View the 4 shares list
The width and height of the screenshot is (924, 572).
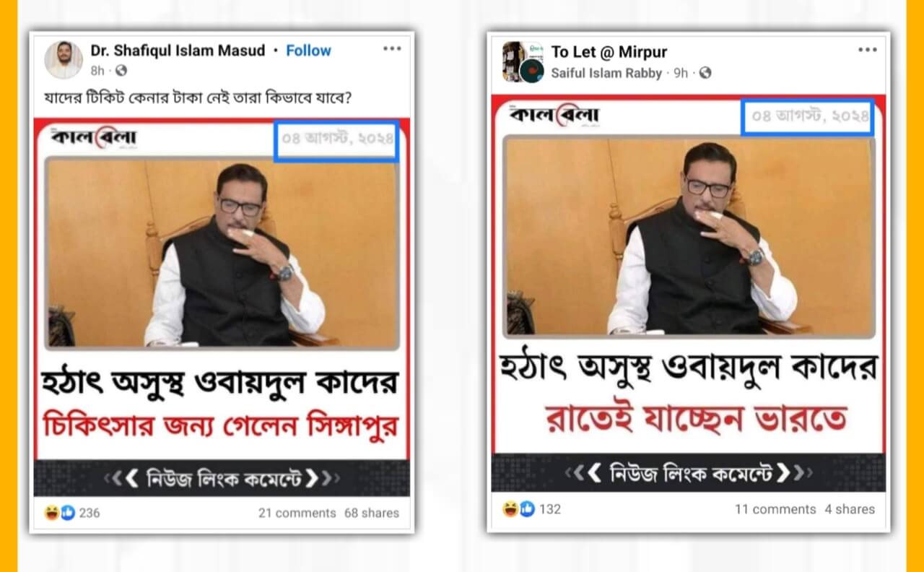tap(850, 509)
